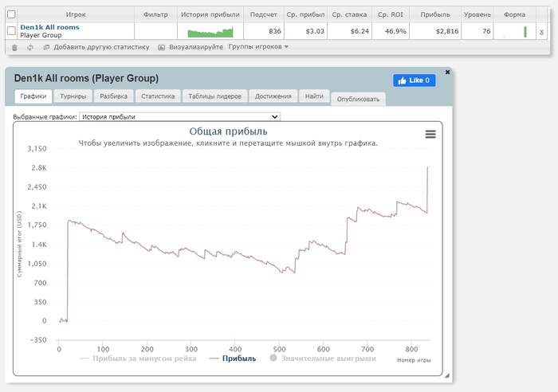Click the refresh icon beside trash
The width and height of the screenshot is (558, 392).
pyautogui.click(x=30, y=47)
